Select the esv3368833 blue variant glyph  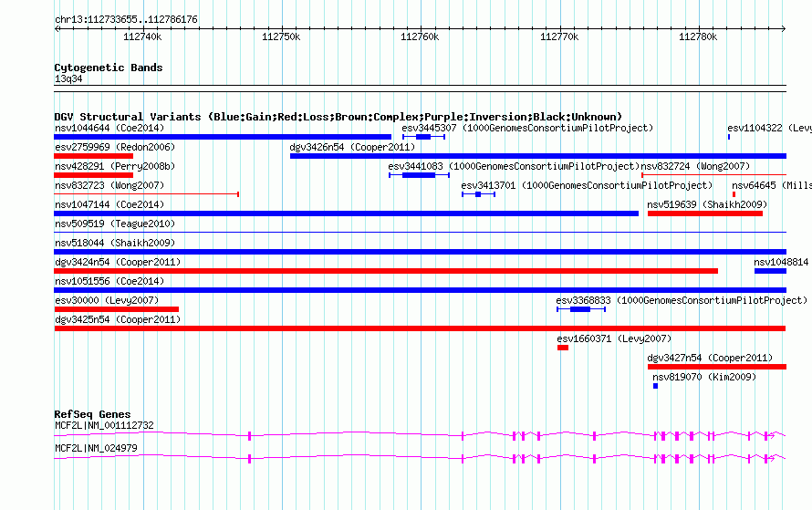pos(581,309)
